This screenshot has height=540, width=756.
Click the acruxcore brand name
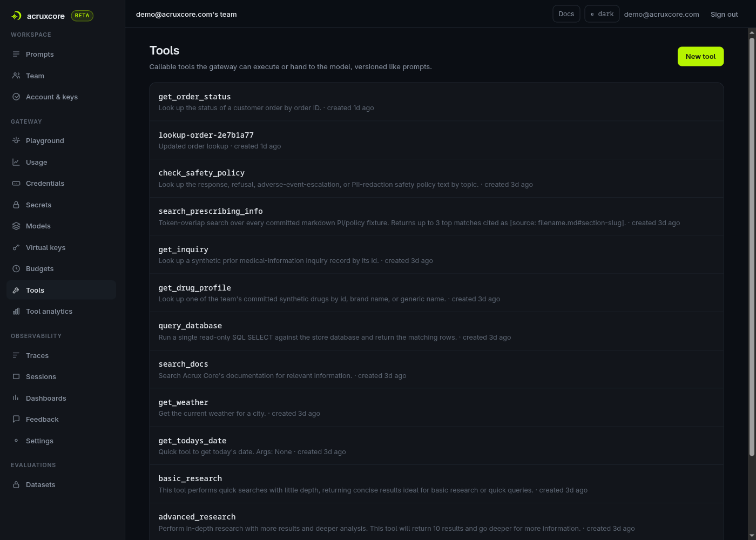46,16
